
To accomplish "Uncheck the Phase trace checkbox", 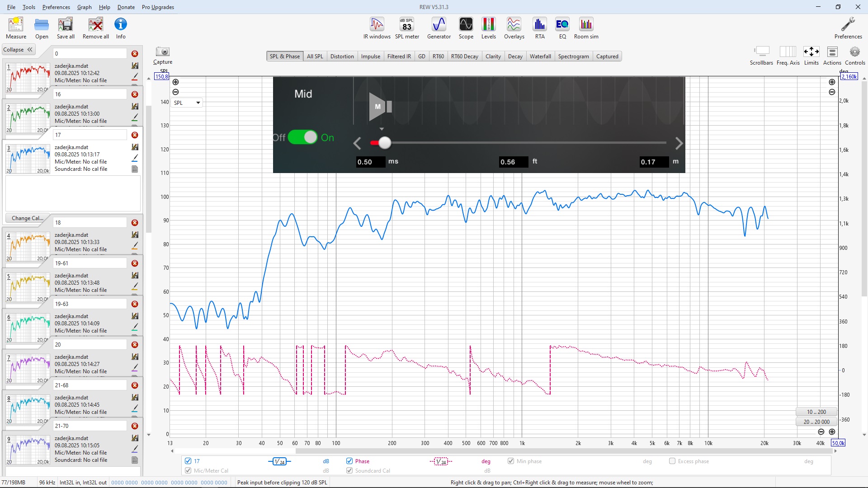I will pyautogui.click(x=349, y=461).
